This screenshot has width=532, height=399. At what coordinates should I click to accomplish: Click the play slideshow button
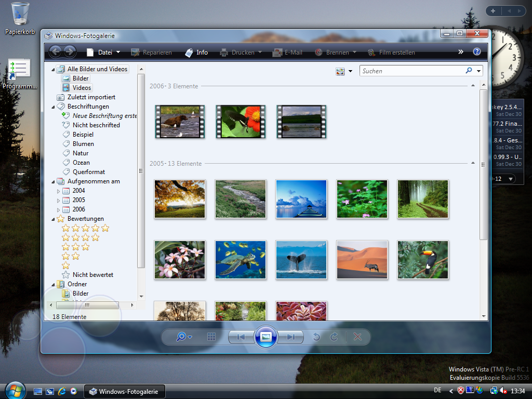click(265, 337)
